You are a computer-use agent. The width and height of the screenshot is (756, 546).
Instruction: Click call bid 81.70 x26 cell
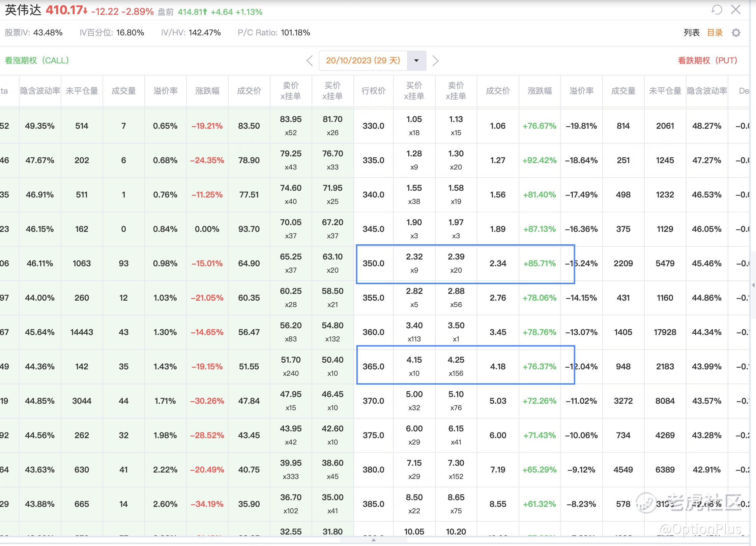(333, 126)
